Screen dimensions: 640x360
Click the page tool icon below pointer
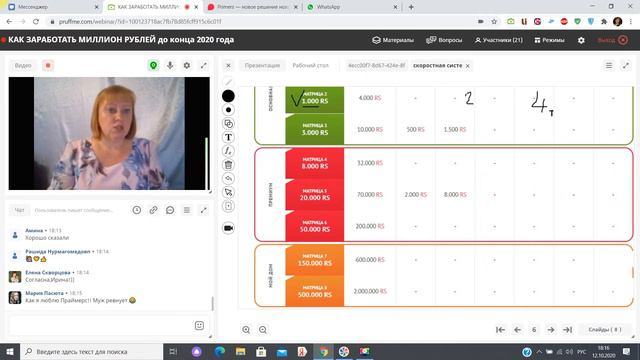pyautogui.click(x=228, y=206)
